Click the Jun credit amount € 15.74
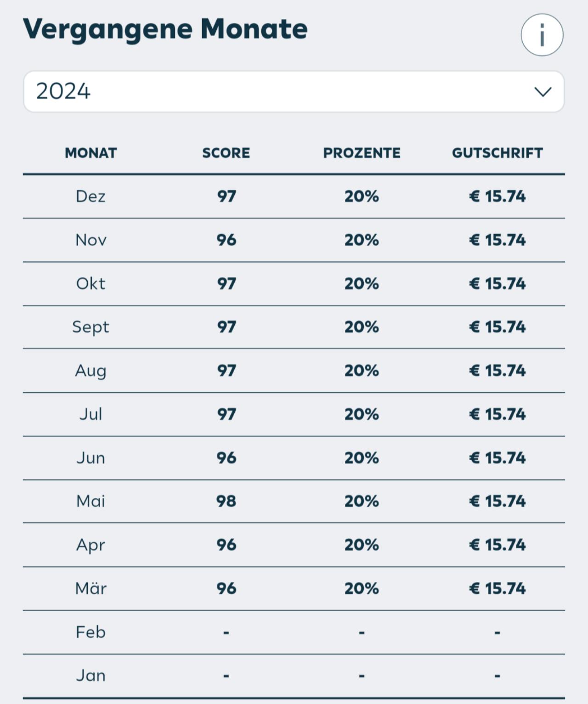The width and height of the screenshot is (588, 704). click(497, 458)
